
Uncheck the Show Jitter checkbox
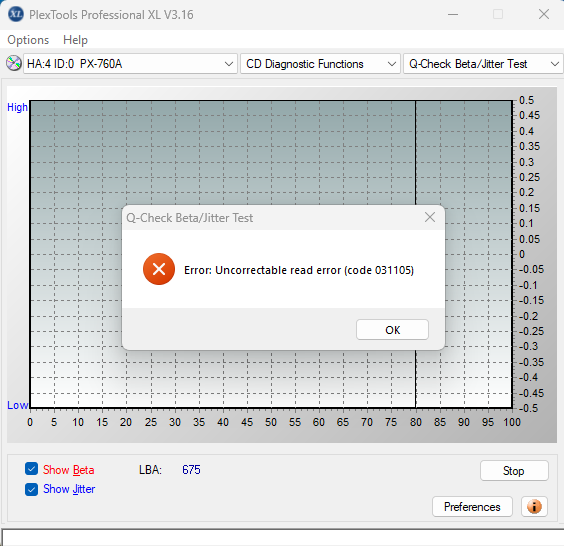31,489
